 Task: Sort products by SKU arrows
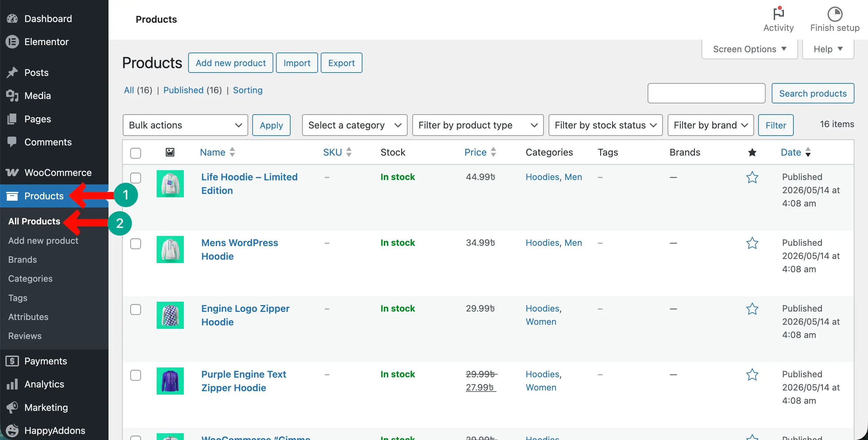pos(349,152)
